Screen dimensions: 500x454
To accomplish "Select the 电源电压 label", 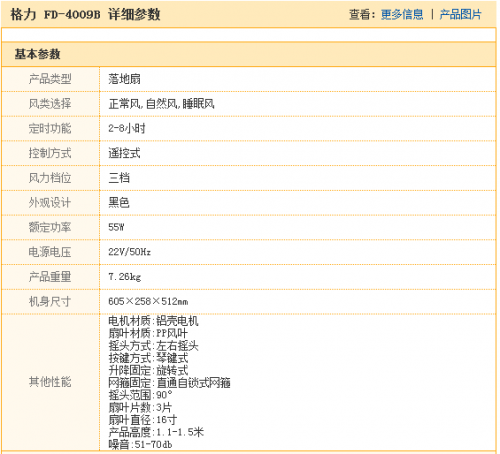I will click(50, 252).
